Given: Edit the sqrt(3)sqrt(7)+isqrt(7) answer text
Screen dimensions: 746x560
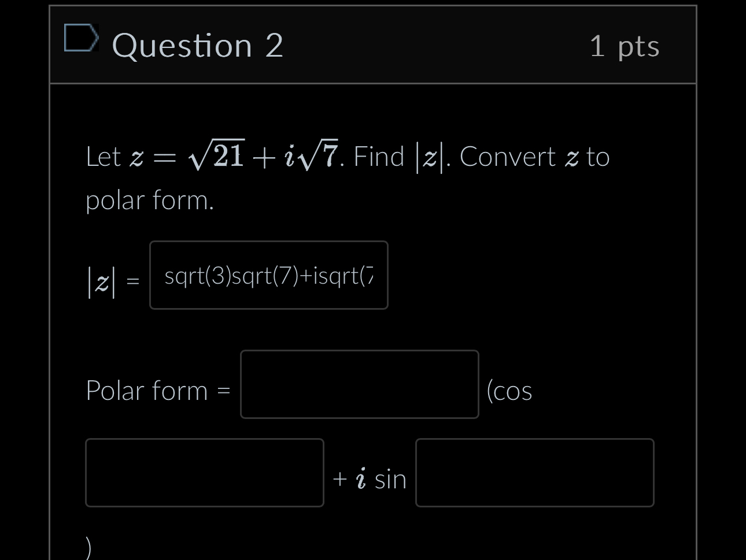Looking at the screenshot, I should coord(269,276).
